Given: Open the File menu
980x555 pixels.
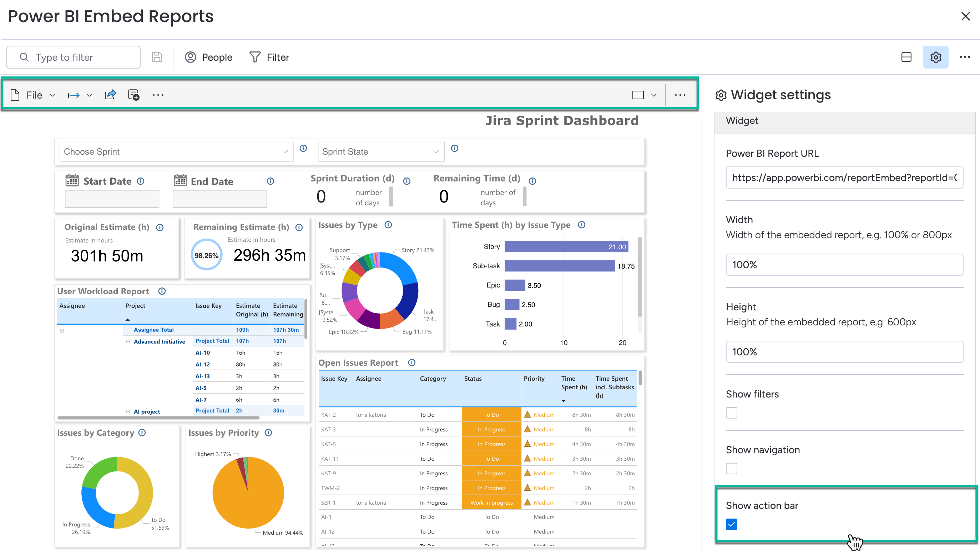Looking at the screenshot, I should tap(34, 95).
